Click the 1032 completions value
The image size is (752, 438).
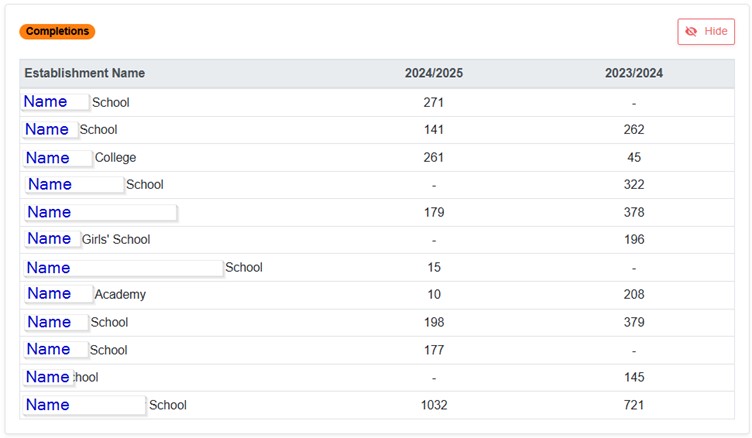pos(434,405)
